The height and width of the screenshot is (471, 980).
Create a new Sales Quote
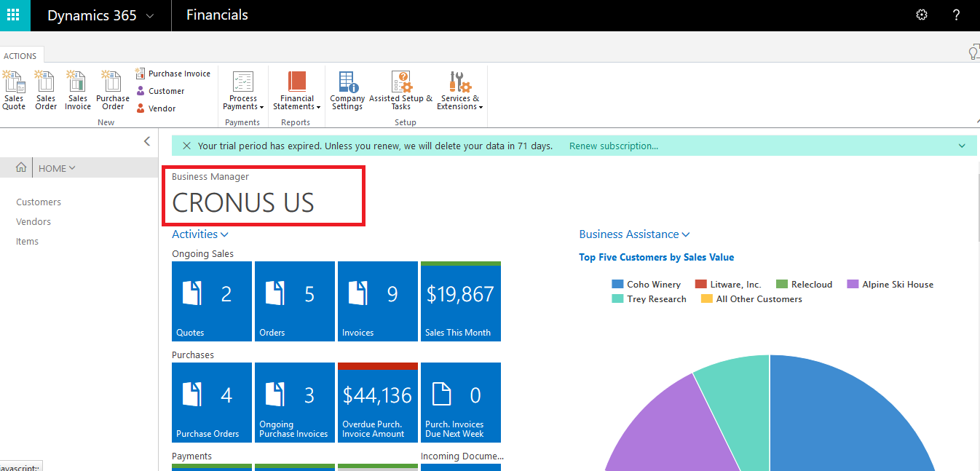14,91
